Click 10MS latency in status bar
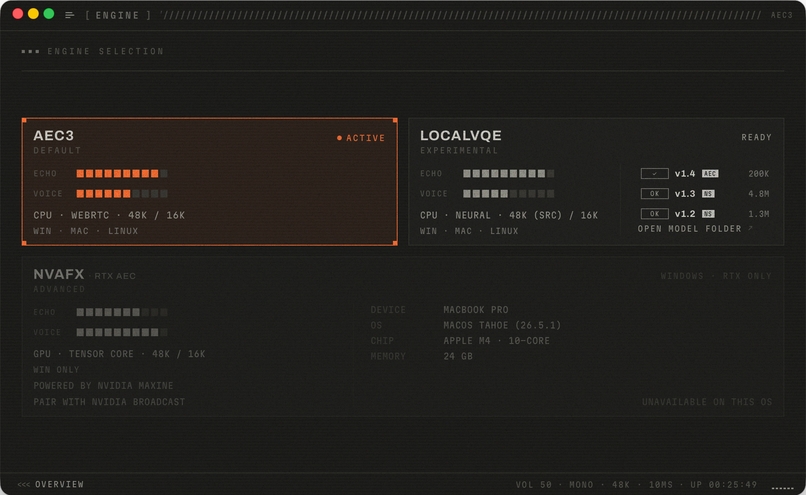The height and width of the screenshot is (495, 806). click(661, 485)
